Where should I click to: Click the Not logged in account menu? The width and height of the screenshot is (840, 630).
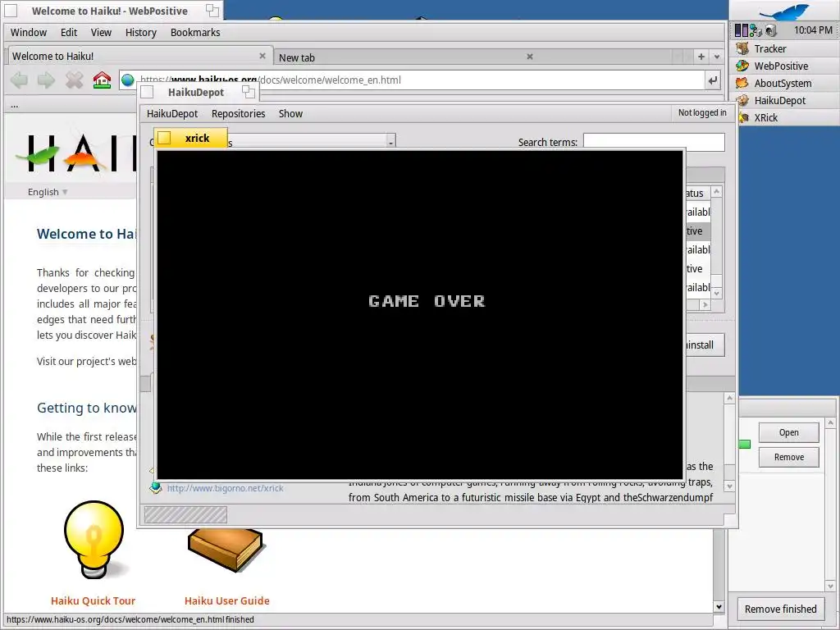click(x=702, y=112)
